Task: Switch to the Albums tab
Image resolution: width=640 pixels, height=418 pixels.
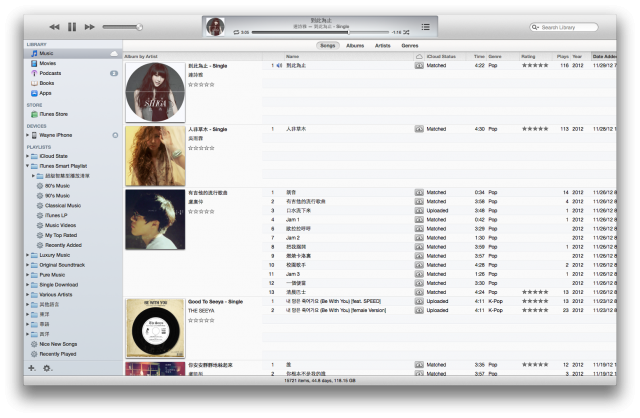Action: tap(355, 46)
